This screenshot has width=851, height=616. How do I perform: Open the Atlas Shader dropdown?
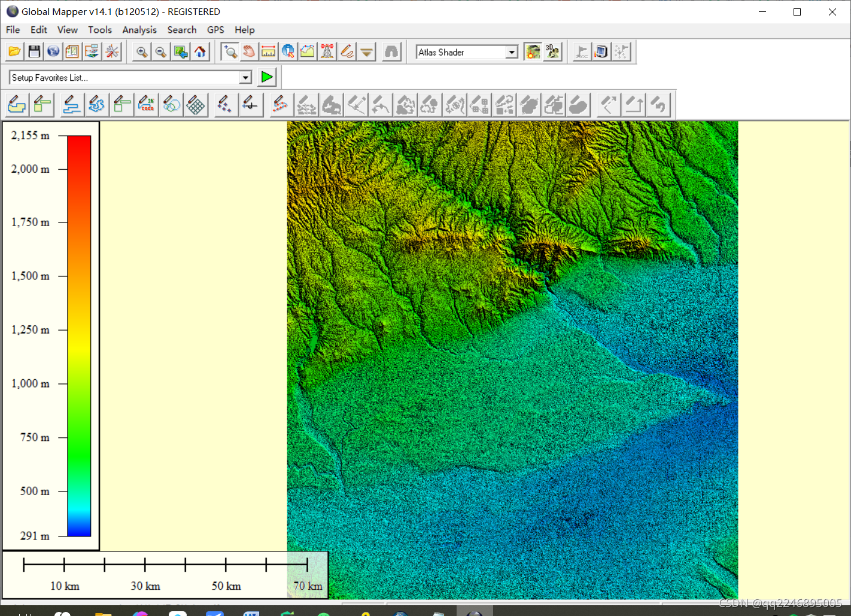(x=512, y=53)
